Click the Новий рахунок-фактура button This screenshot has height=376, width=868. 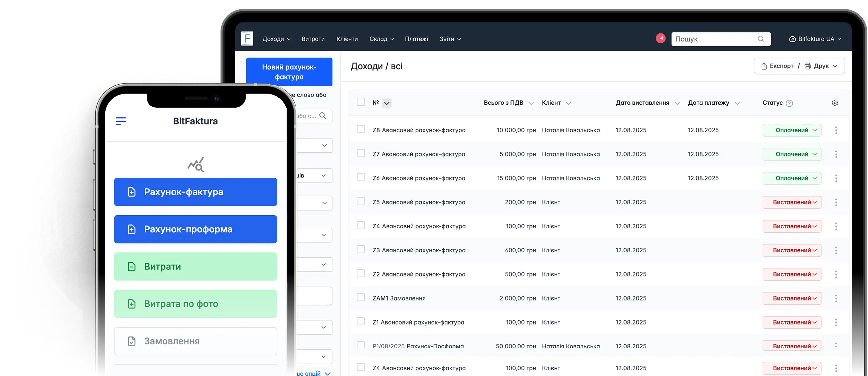(289, 72)
